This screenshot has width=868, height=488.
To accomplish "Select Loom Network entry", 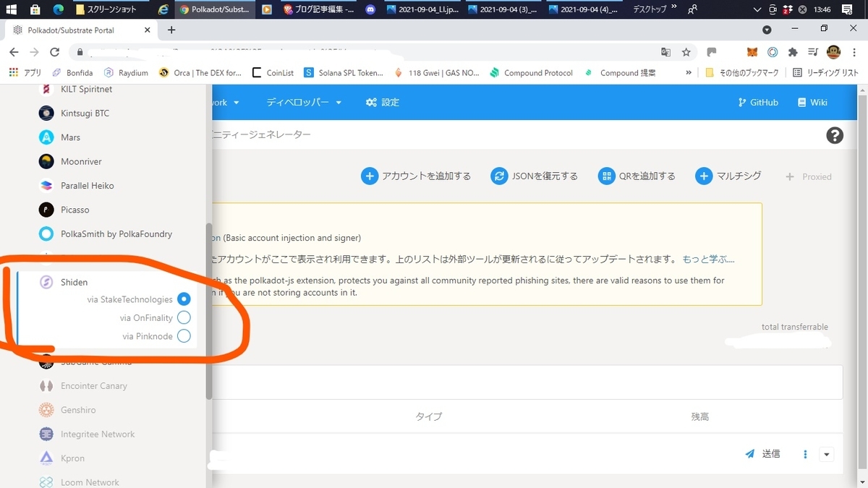I will point(90,482).
